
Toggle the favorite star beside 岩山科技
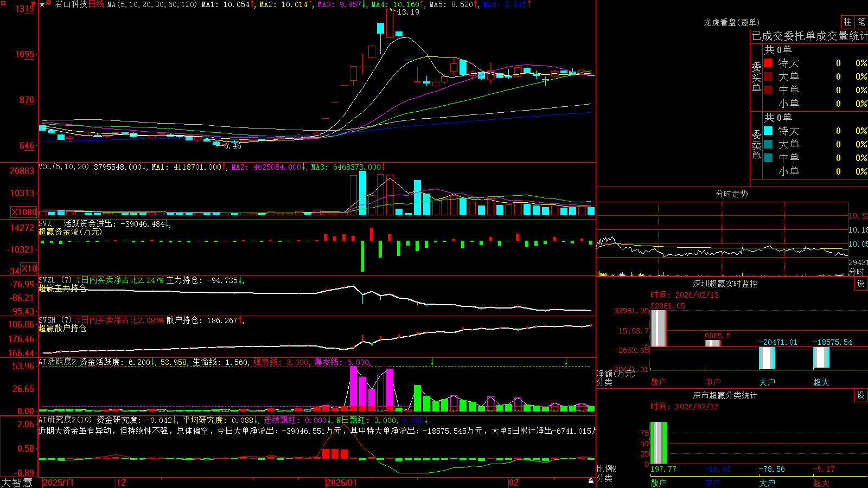(42, 4)
